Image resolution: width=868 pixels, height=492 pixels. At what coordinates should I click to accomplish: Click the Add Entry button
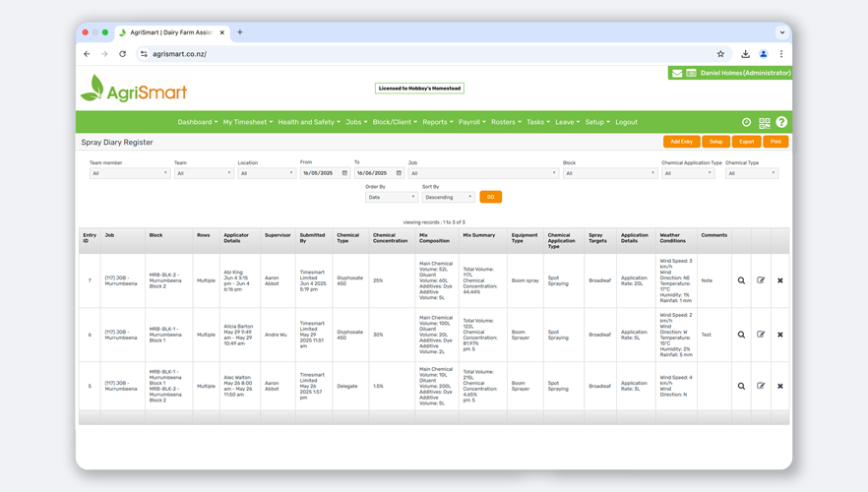pos(681,142)
